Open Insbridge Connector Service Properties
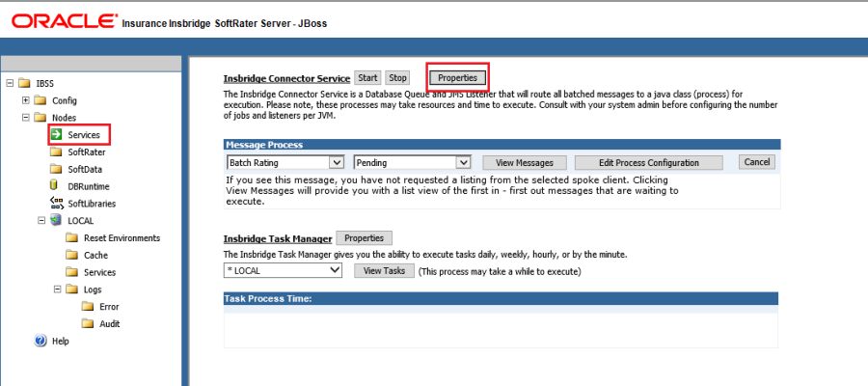 458,78
